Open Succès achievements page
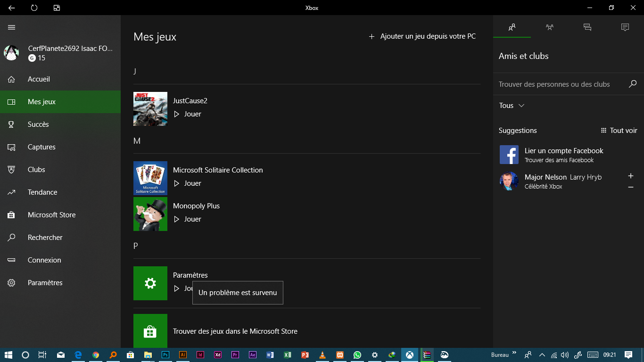644x362 pixels. pos(60,124)
